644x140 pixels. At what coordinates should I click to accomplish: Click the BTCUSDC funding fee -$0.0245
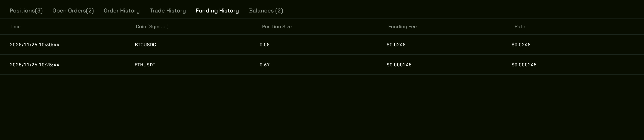click(395, 45)
